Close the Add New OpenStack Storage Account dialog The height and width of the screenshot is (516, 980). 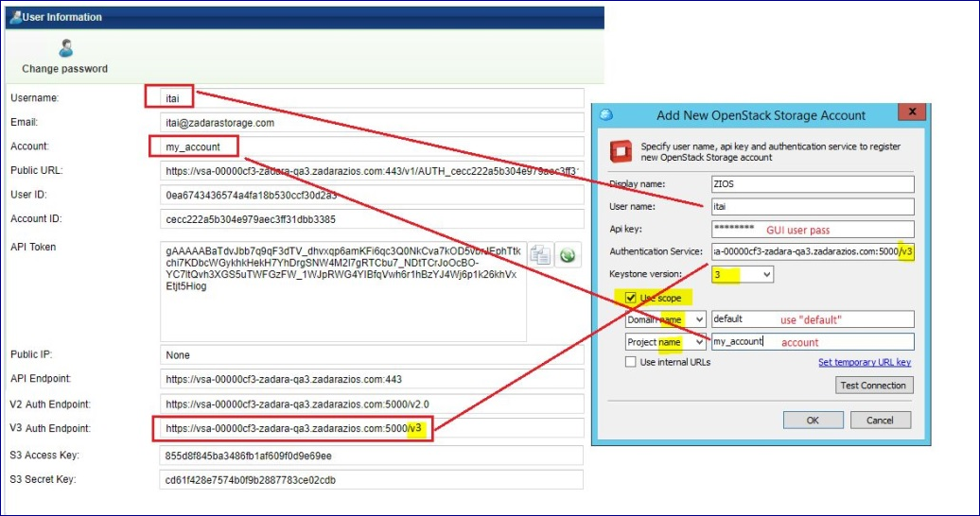[912, 112]
